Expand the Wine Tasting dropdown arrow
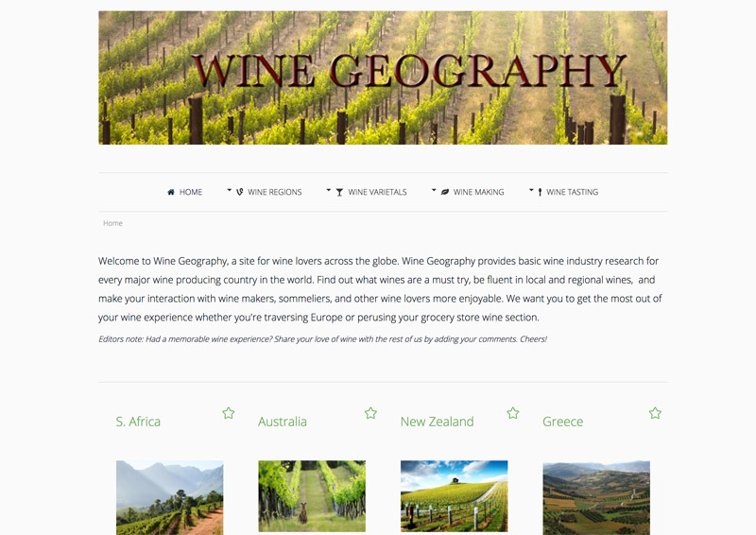Image resolution: width=756 pixels, height=535 pixels. click(531, 190)
